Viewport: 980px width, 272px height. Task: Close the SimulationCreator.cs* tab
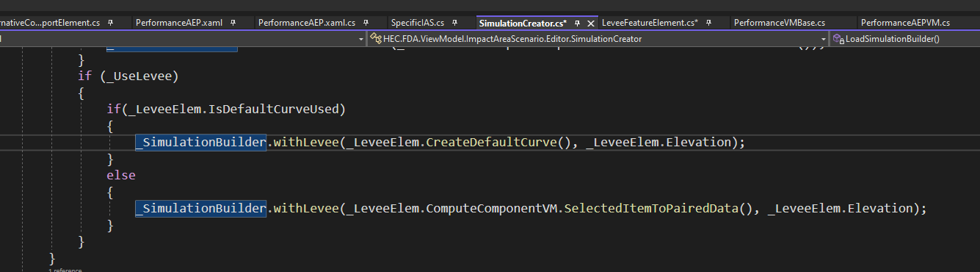(591, 24)
